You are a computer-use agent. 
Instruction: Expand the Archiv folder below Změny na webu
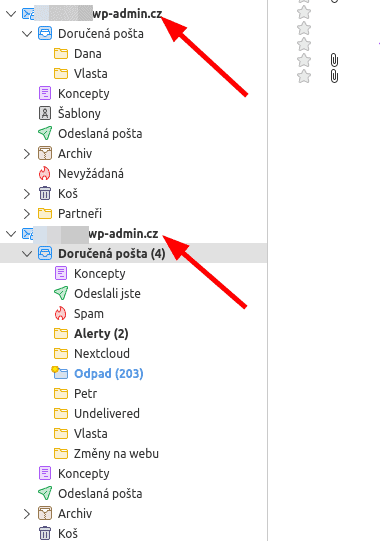click(x=27, y=514)
